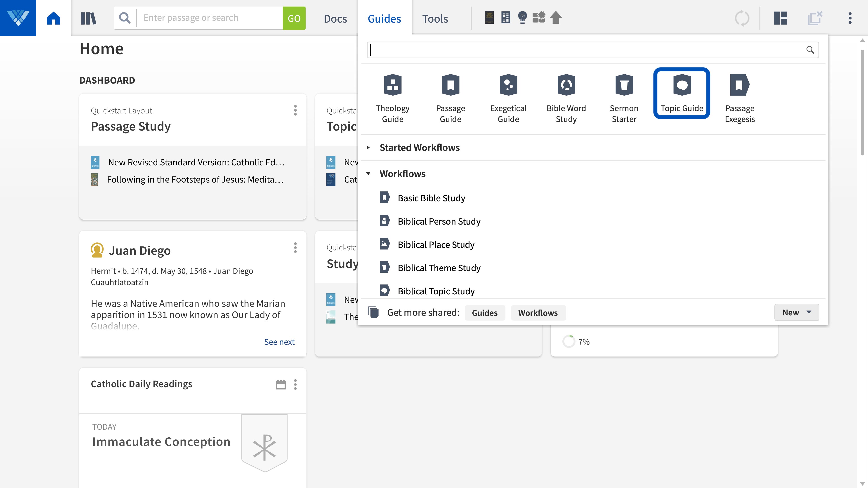Open the document layout shortcut icon

tap(506, 18)
